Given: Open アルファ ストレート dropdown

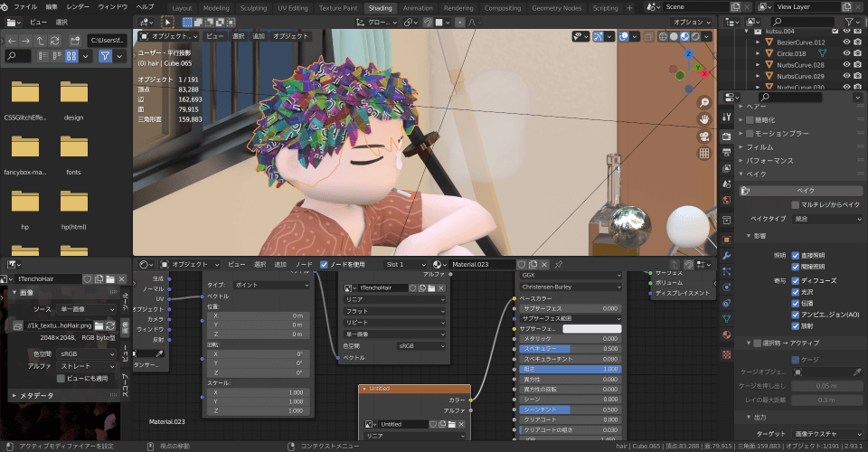Looking at the screenshot, I should 86,366.
